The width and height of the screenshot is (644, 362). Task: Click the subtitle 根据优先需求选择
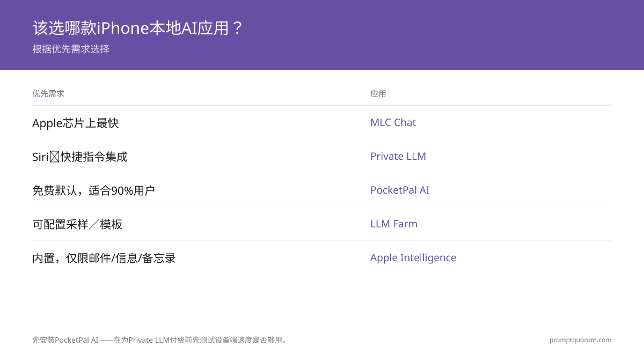pyautogui.click(x=71, y=49)
